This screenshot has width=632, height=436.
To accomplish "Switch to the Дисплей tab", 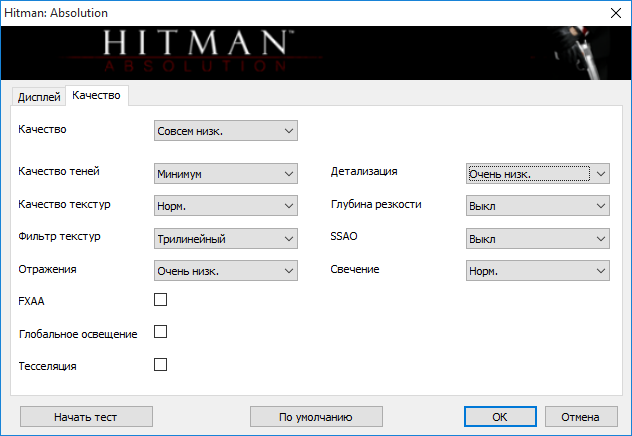I will 39,97.
